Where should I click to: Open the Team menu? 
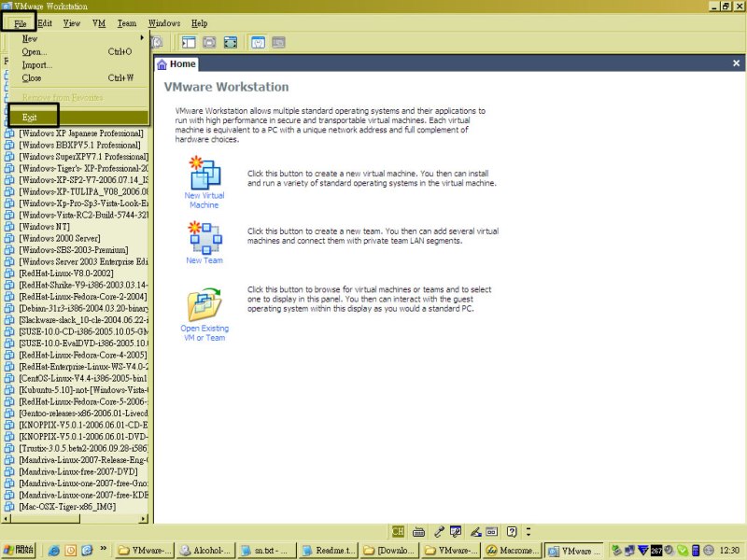click(x=127, y=22)
